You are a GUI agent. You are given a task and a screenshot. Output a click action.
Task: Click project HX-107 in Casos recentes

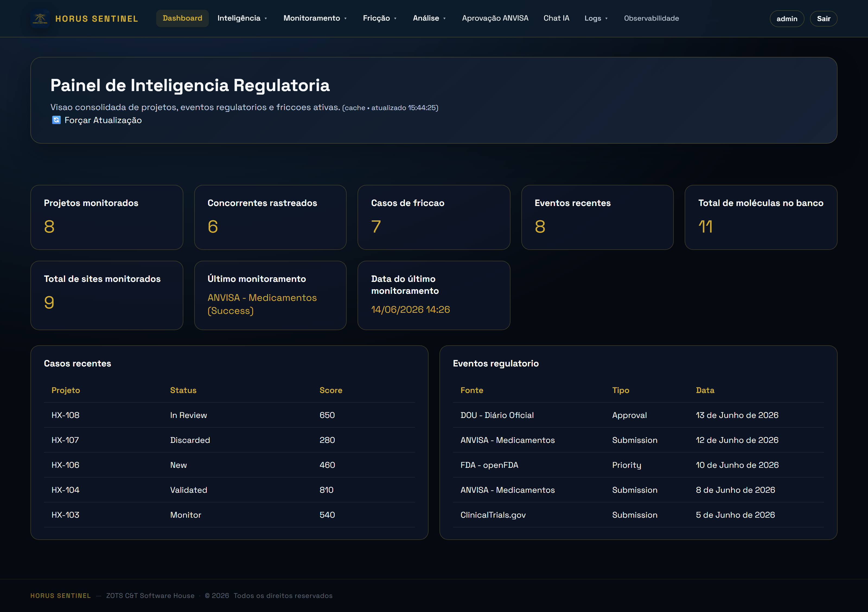point(65,440)
